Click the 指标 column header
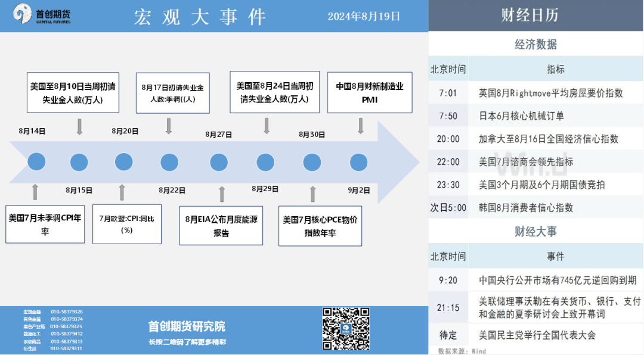 (x=556, y=69)
